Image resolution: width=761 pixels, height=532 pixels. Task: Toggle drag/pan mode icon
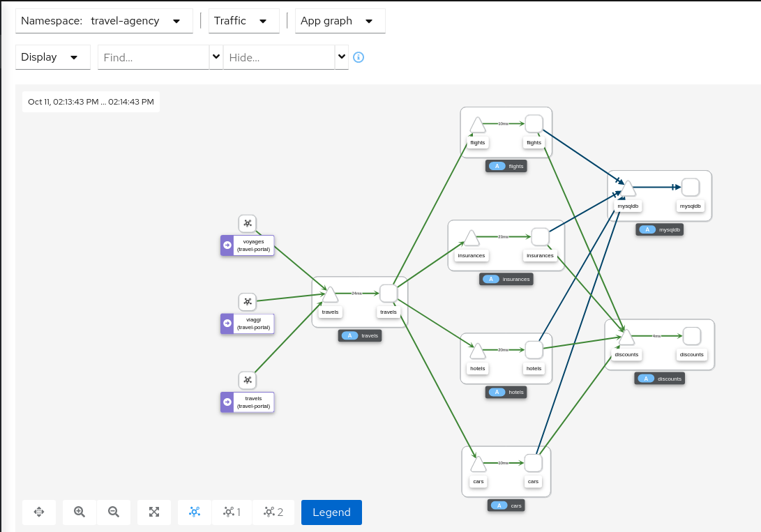tap(39, 512)
